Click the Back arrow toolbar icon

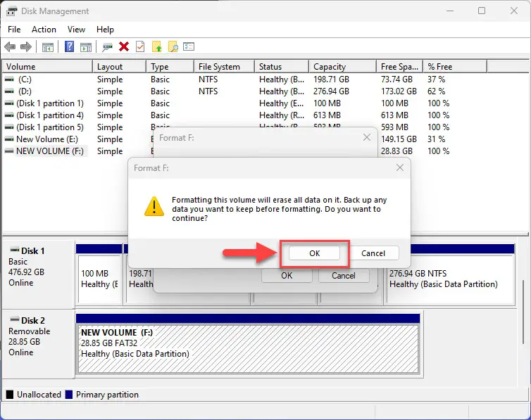10,47
